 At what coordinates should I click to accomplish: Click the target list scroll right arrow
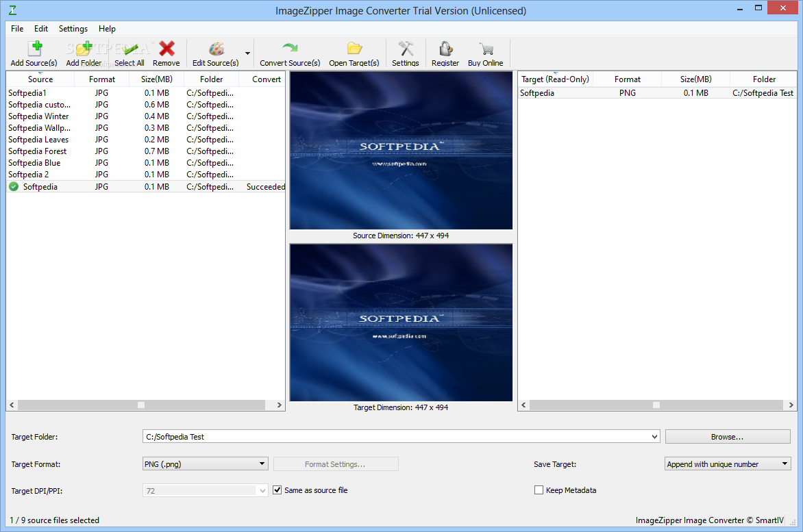point(791,405)
